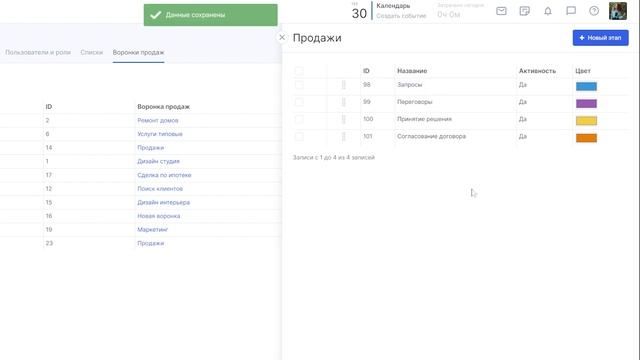Viewport: 640px width, 360px height.
Task: Open the user avatar menu
Action: [618, 11]
